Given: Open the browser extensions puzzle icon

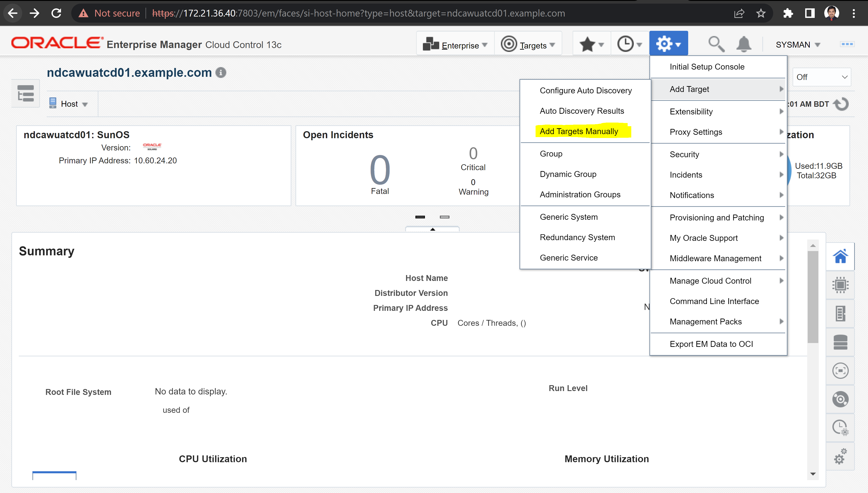Looking at the screenshot, I should click(x=788, y=13).
